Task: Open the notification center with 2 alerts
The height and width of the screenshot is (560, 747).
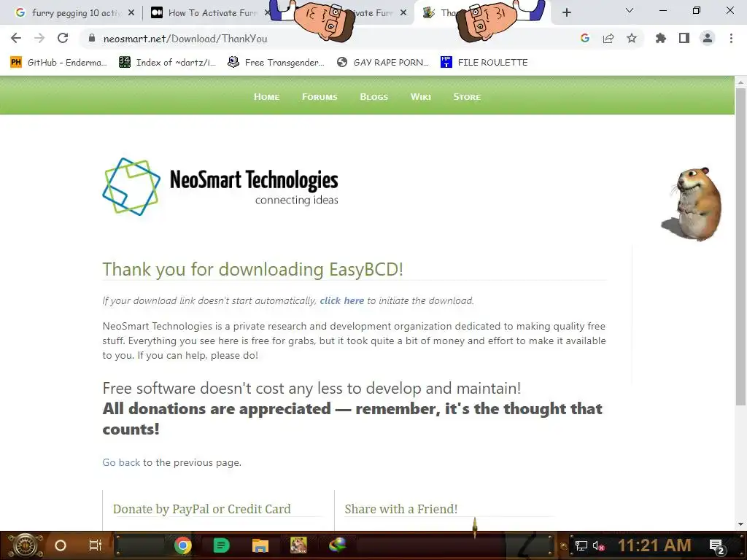Action: (717, 547)
